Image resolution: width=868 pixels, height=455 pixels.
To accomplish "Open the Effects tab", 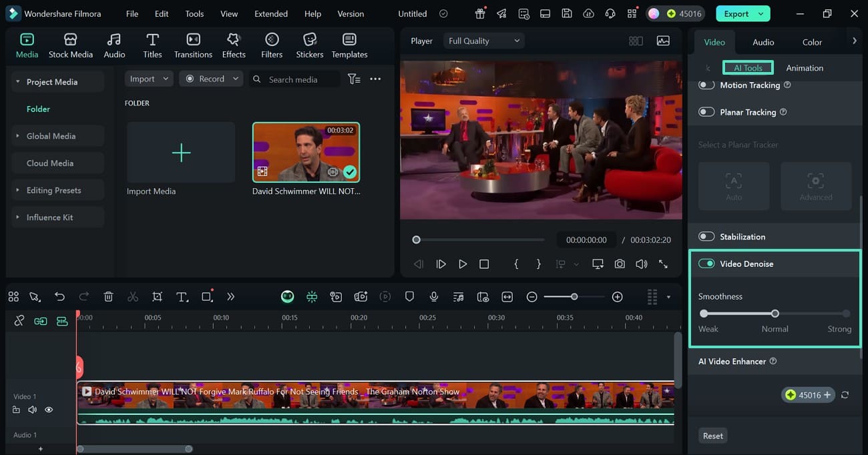I will [x=234, y=45].
